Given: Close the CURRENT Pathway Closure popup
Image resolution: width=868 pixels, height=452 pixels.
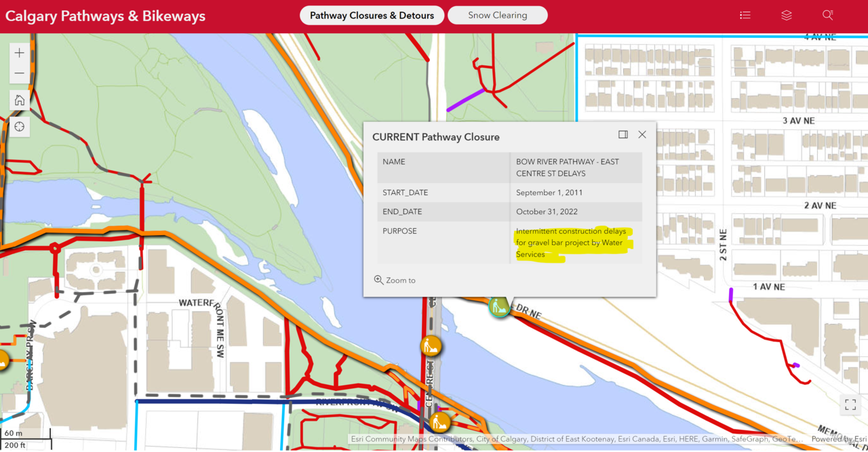Looking at the screenshot, I should (642, 135).
